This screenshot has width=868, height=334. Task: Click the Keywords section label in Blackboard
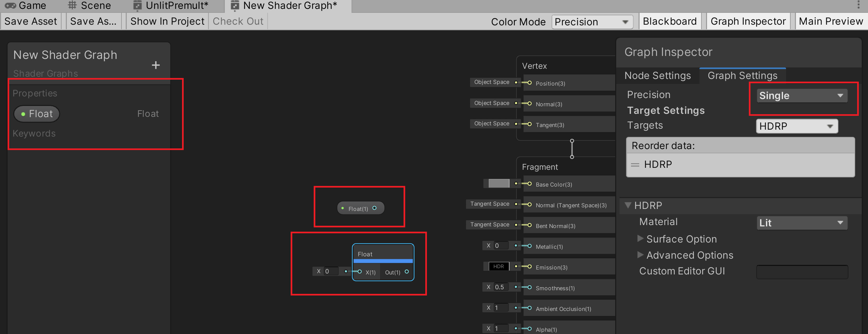point(34,134)
